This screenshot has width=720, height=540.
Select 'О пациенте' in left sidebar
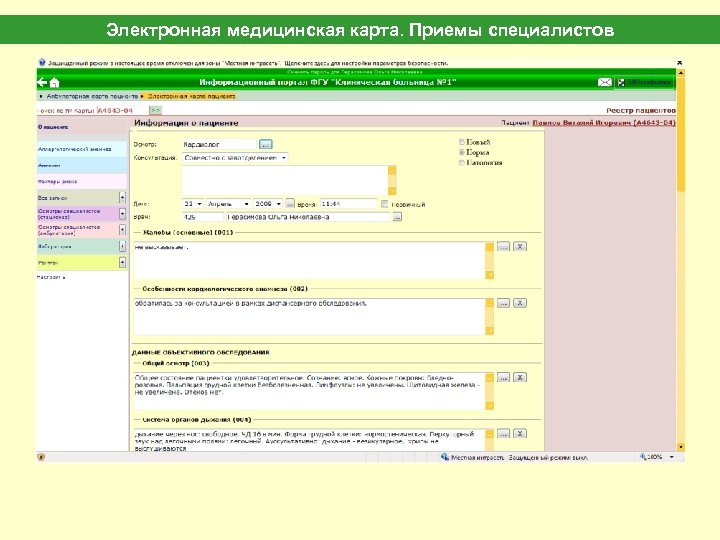coord(82,127)
